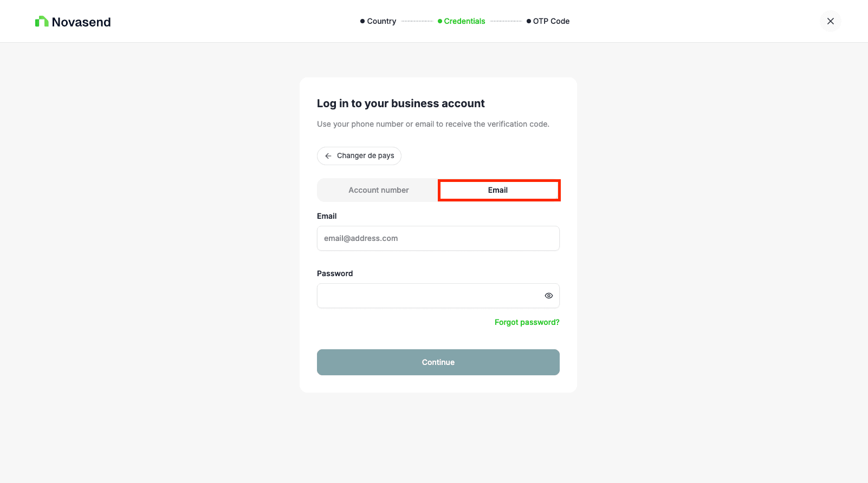Click the green Credentials step indicator dot
This screenshot has width=868, height=483.
pos(439,21)
